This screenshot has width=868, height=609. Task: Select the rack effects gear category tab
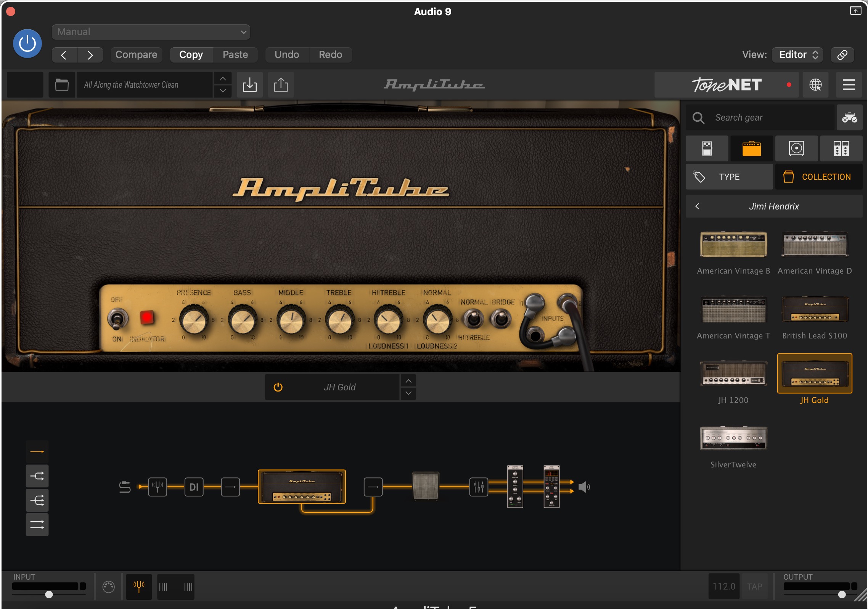point(841,148)
